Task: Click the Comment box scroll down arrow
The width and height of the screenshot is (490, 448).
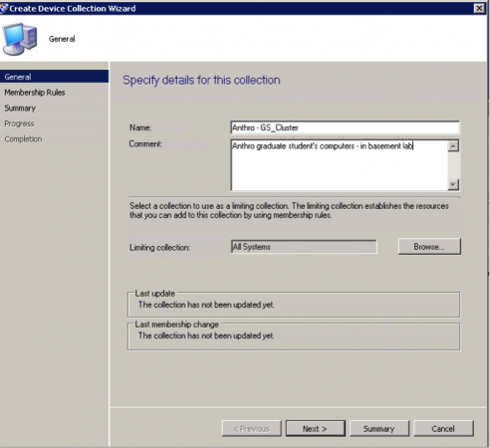Action: (453, 184)
